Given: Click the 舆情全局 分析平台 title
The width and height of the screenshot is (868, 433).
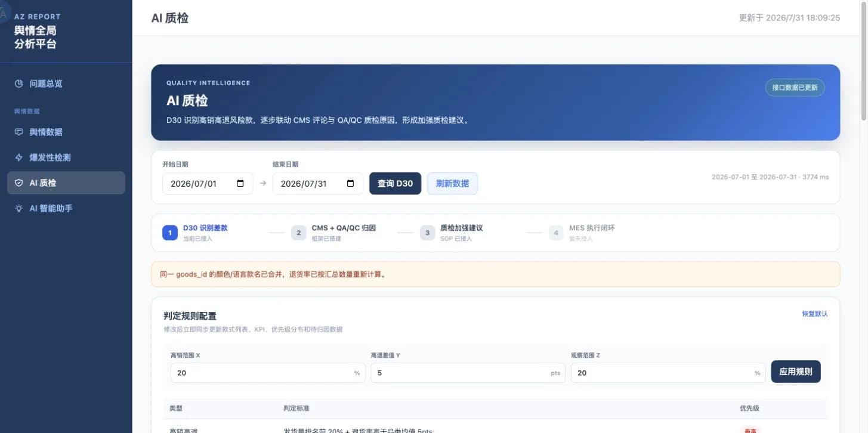Looking at the screenshot, I should [x=36, y=37].
